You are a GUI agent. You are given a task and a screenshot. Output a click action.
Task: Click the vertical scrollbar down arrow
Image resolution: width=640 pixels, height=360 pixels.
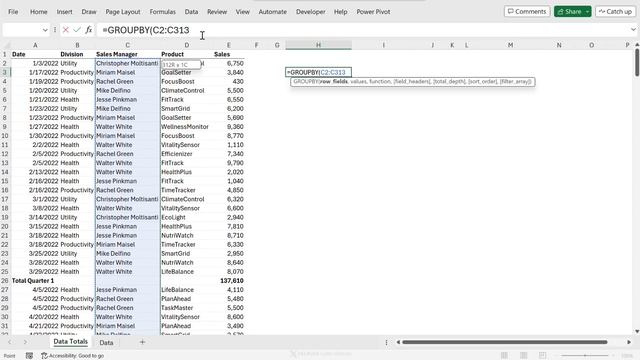[637, 331]
